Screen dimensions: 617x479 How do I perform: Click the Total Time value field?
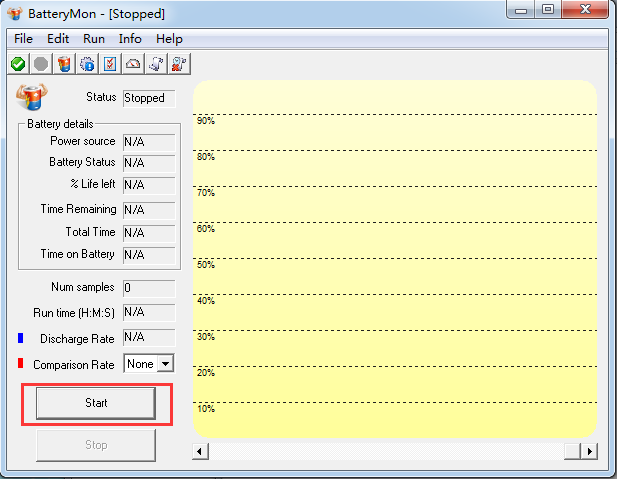pos(149,233)
